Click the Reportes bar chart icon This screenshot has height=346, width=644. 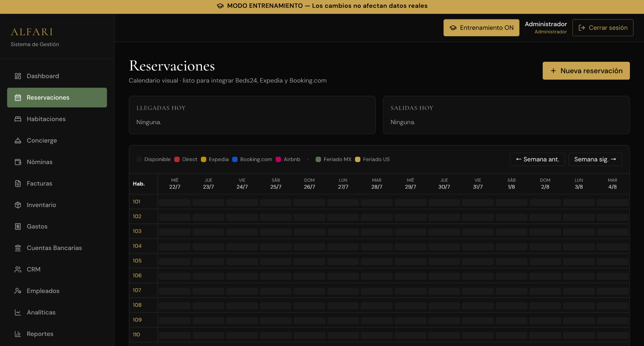18,334
